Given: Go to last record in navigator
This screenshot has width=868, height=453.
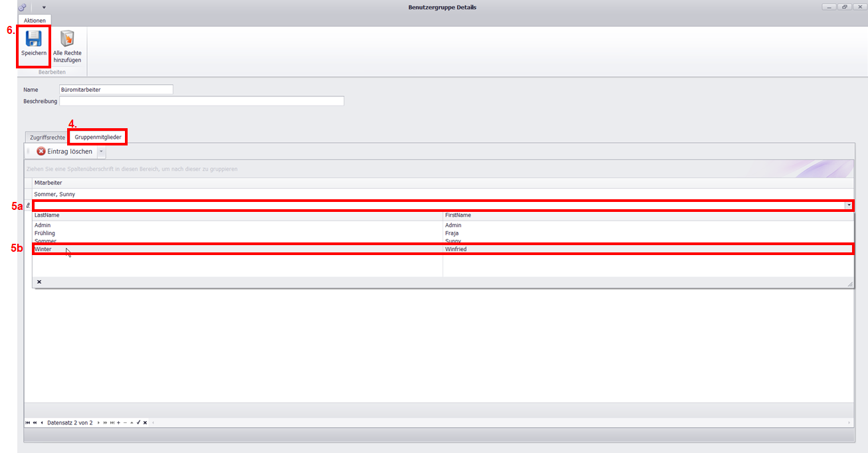Looking at the screenshot, I should point(112,422).
